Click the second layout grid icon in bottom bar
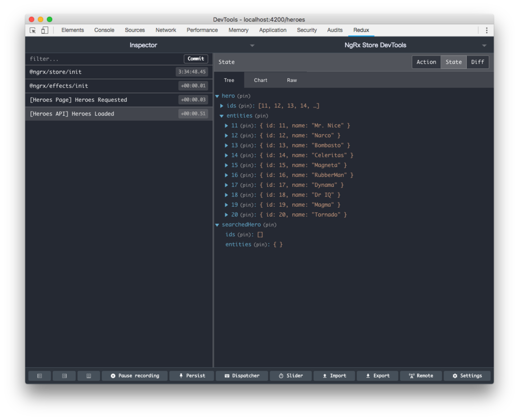Image resolution: width=519 pixels, height=420 pixels. 64,375
